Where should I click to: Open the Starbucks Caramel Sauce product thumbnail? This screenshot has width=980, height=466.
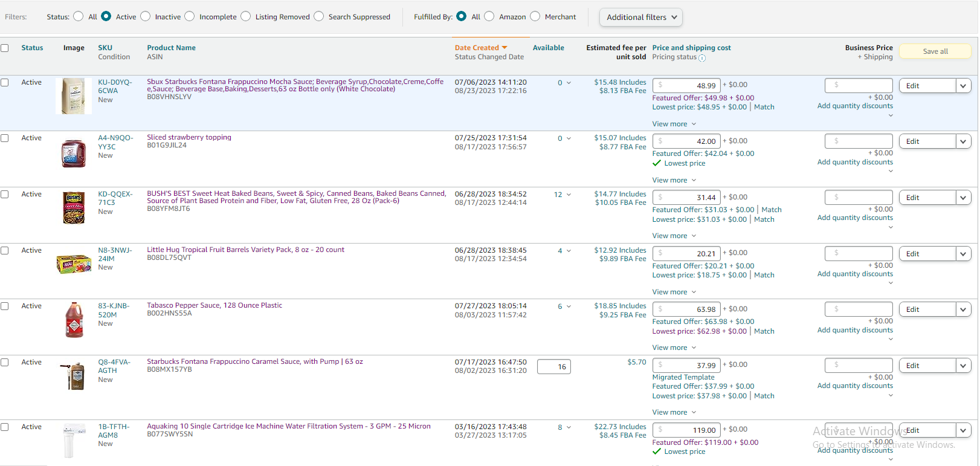click(74, 376)
